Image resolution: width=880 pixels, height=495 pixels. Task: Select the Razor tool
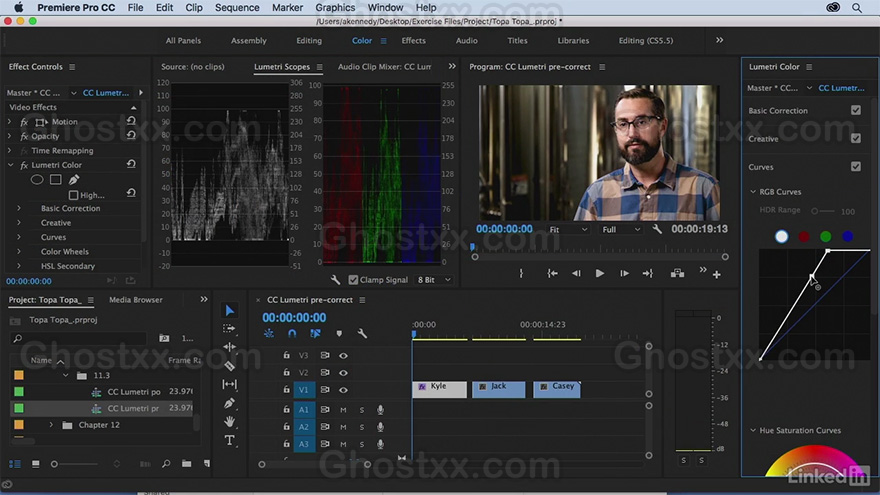point(230,366)
